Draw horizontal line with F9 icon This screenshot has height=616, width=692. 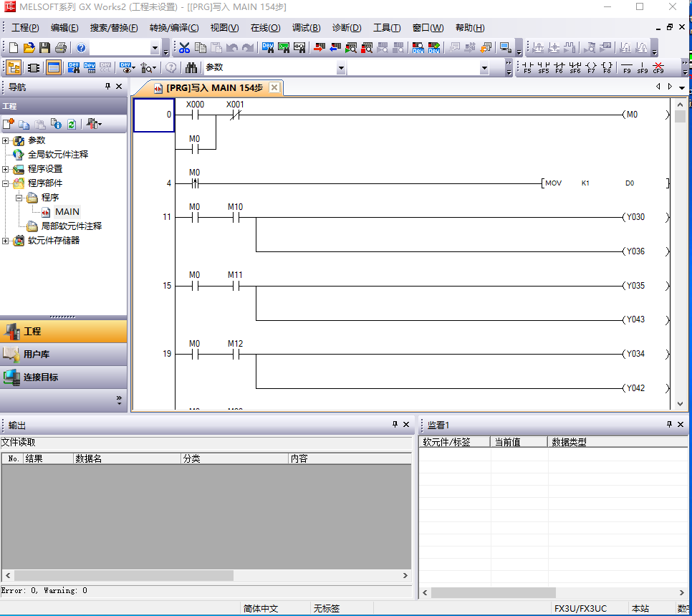(x=627, y=67)
